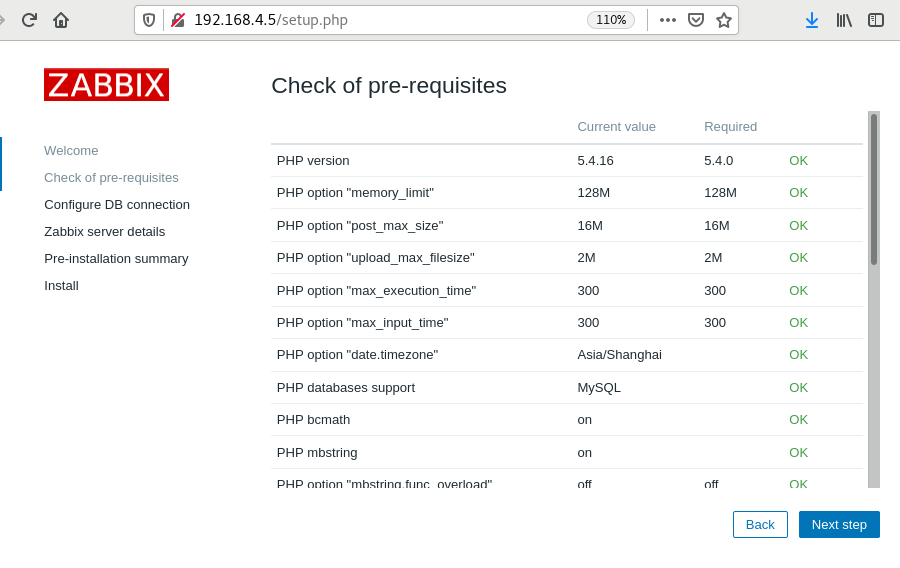Select Zabbix server details step
Image resolution: width=900 pixels, height=568 pixels.
click(105, 231)
